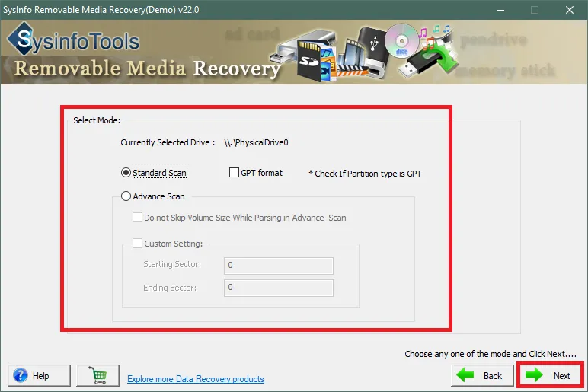The image size is (588, 392).
Task: Click the Removable Media Recovery banner title
Action: (147, 69)
